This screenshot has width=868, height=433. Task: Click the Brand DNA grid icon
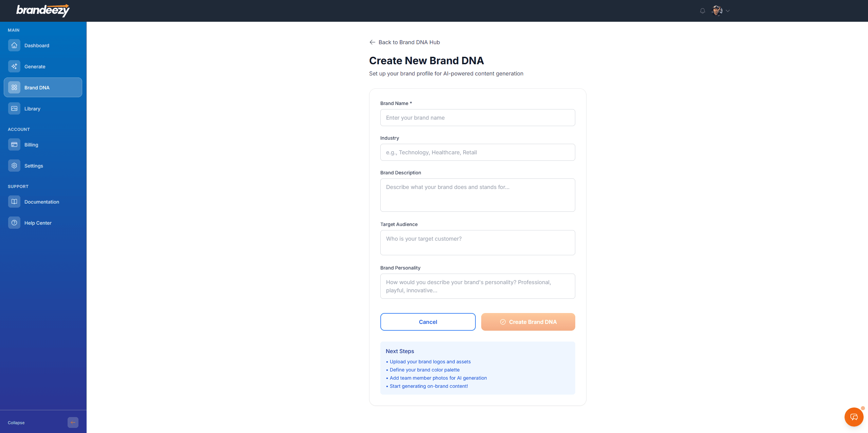(14, 87)
